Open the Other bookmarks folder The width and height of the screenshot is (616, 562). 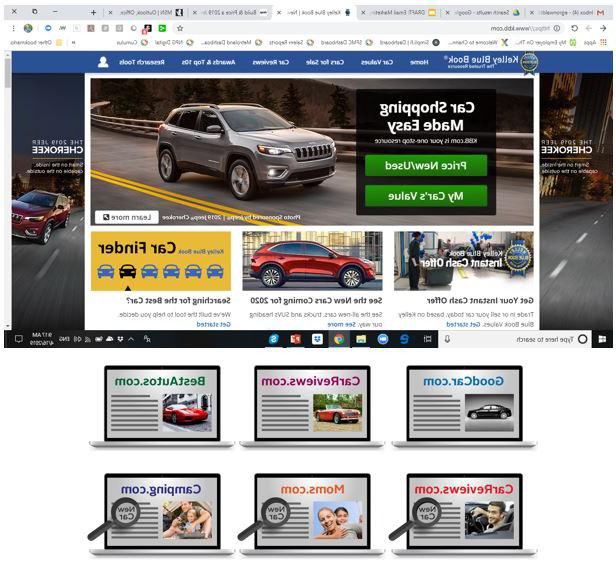click(36, 42)
